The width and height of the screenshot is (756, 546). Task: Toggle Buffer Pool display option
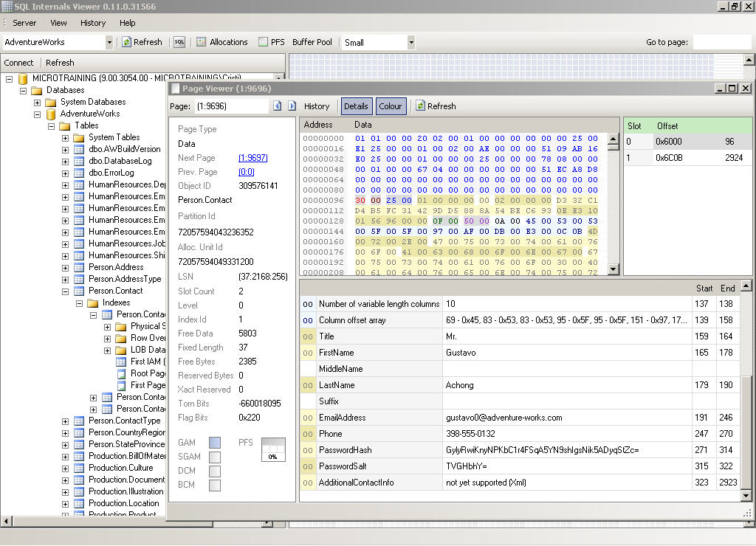pyautogui.click(x=312, y=42)
